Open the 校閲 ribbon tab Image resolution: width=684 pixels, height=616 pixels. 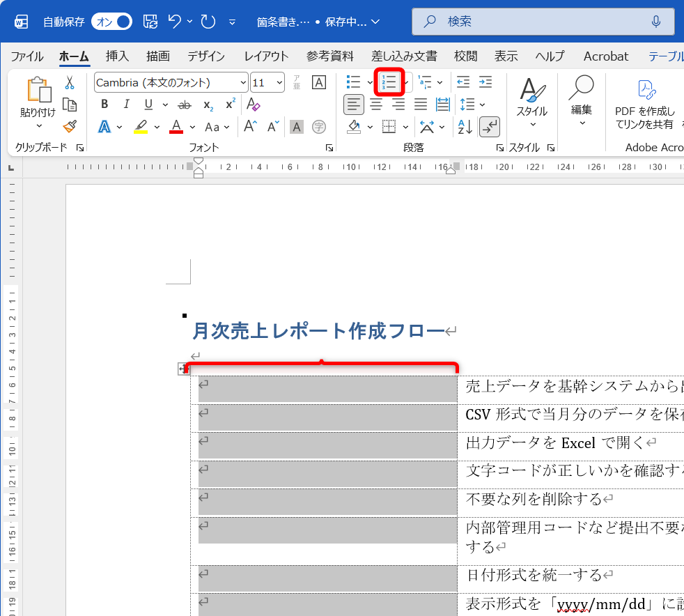465,56
